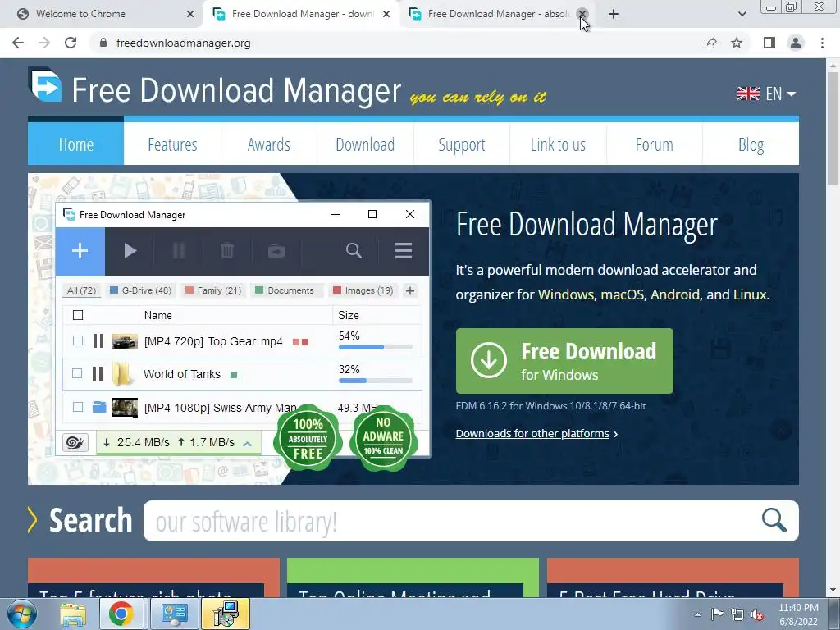Click the padlock site info icon
Viewport: 840px width, 630px height.
point(103,43)
